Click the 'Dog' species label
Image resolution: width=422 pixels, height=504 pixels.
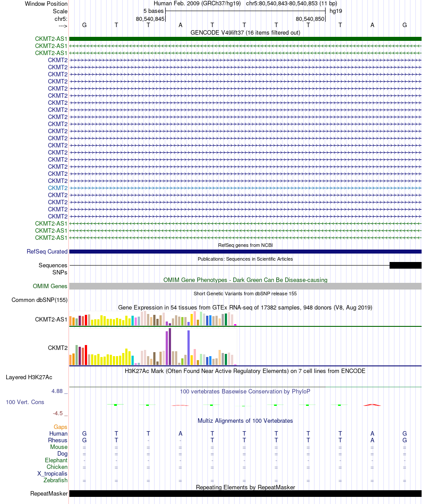click(62, 454)
